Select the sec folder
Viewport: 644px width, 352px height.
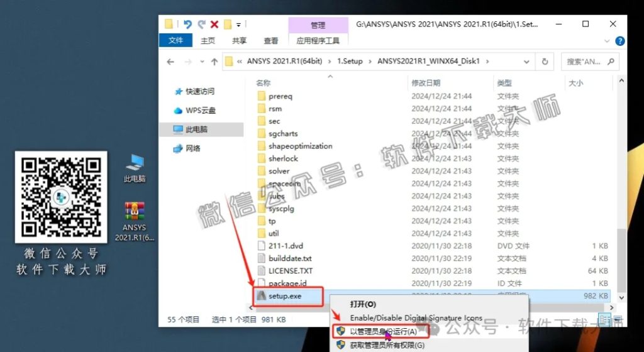274,121
